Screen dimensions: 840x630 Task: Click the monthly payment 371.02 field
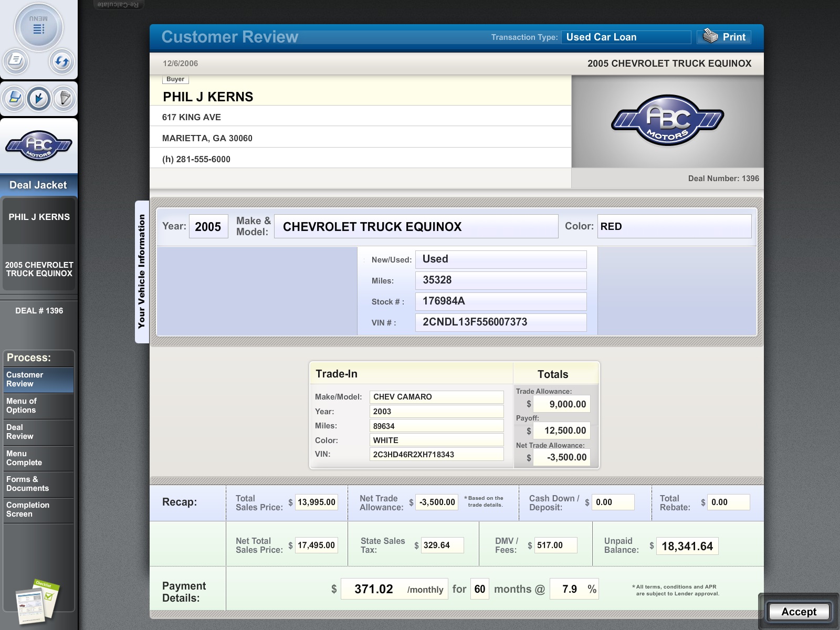point(394,589)
